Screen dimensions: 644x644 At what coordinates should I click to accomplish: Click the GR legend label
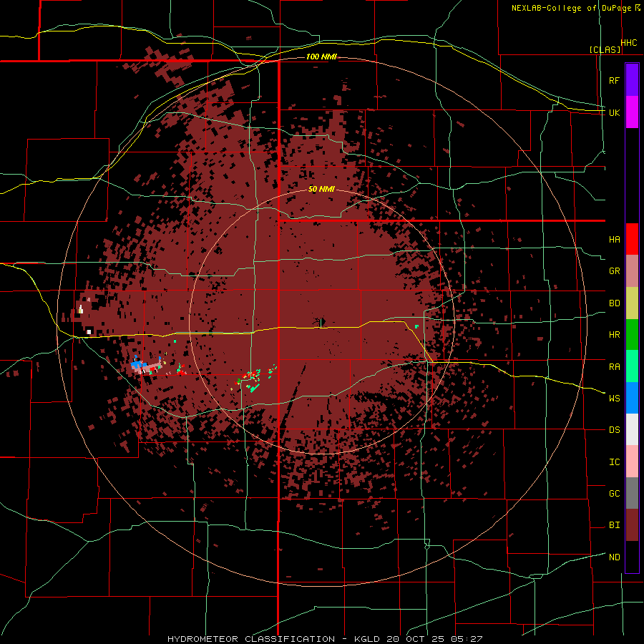[x=614, y=271]
